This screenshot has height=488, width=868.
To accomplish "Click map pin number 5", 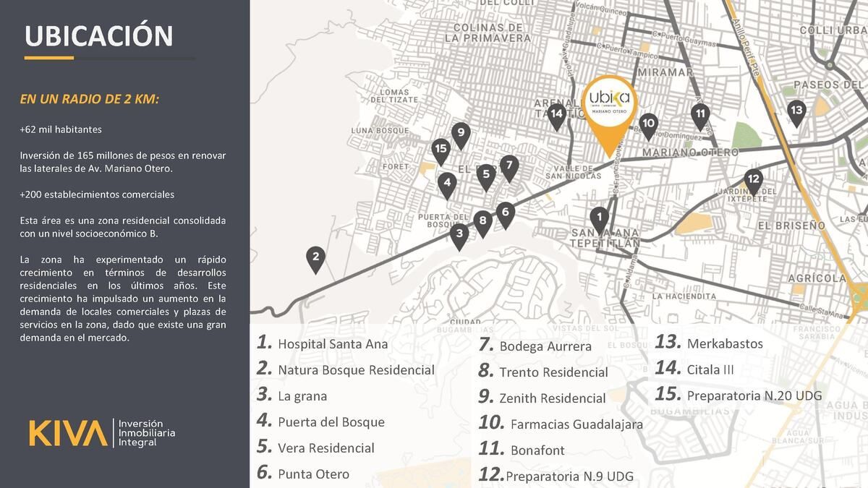I will click(486, 177).
